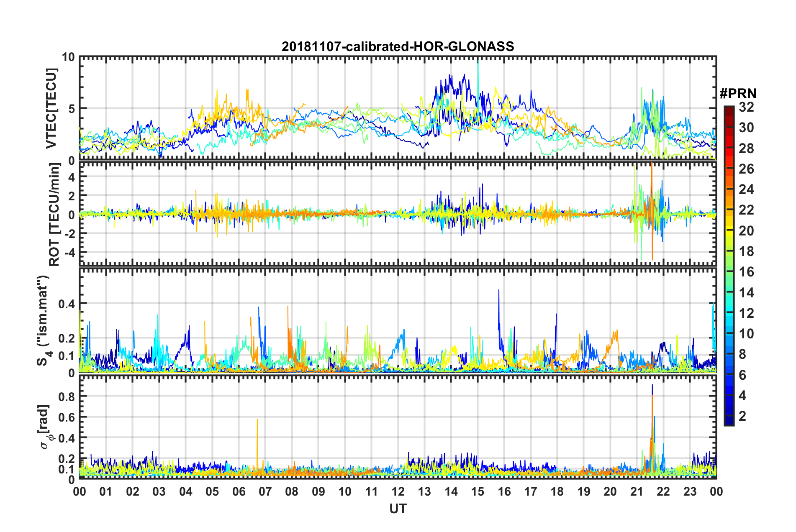
Task: Select the 15 hour tick on the UT axis
Action: [478, 491]
